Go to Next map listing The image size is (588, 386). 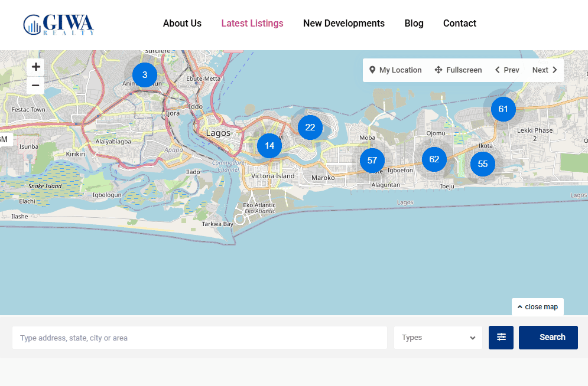point(545,70)
